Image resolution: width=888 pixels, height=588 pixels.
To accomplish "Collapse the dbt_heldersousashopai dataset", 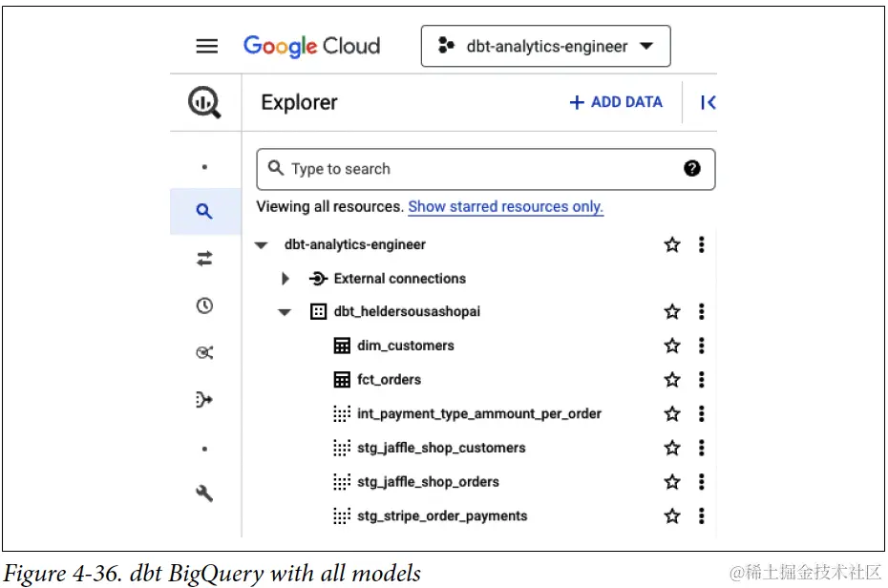I will pyautogui.click(x=285, y=312).
